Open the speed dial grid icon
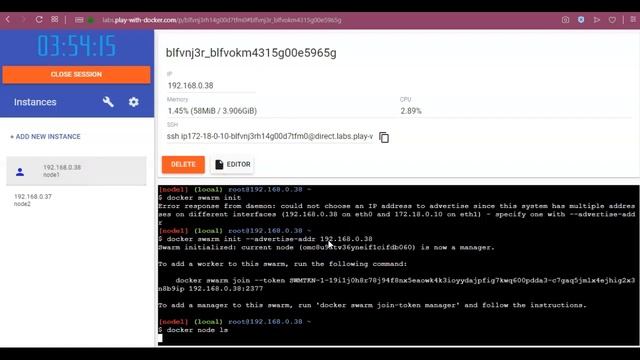This screenshot has width=640, height=360. (x=54, y=20)
